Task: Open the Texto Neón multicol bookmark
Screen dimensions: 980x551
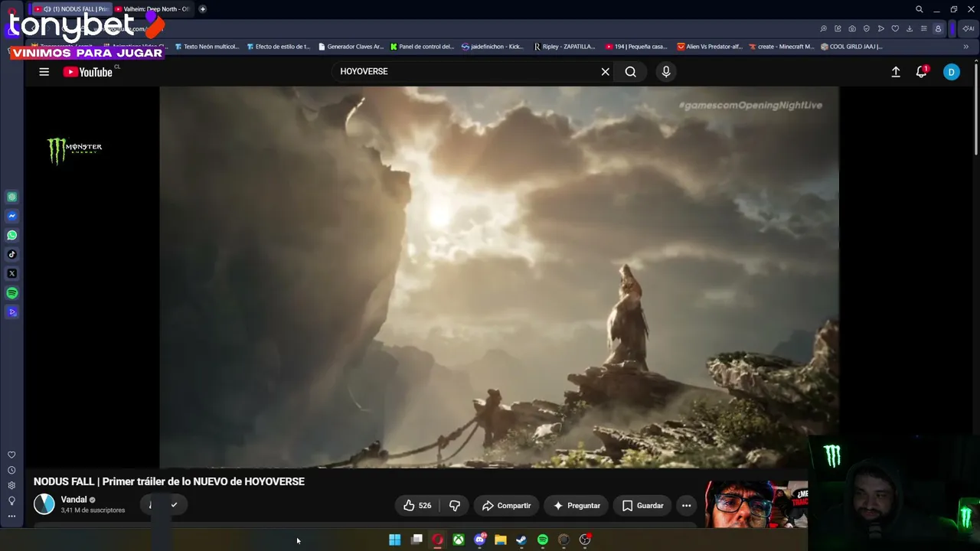Action: coord(207,47)
